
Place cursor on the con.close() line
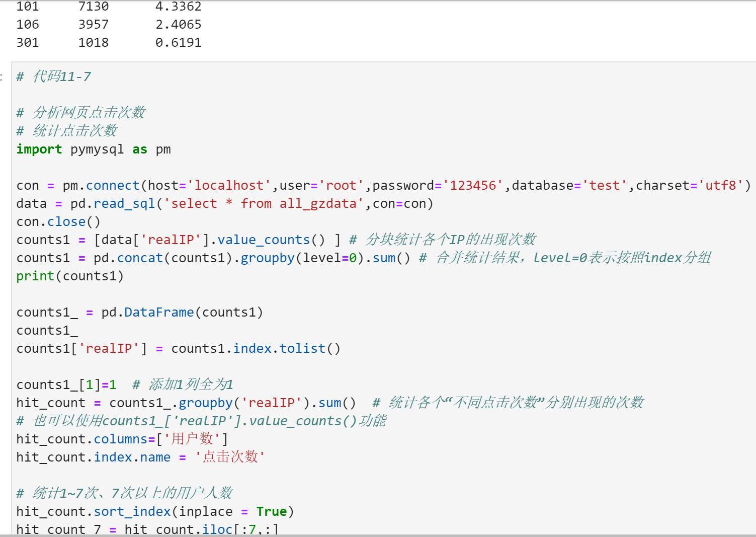pos(58,222)
